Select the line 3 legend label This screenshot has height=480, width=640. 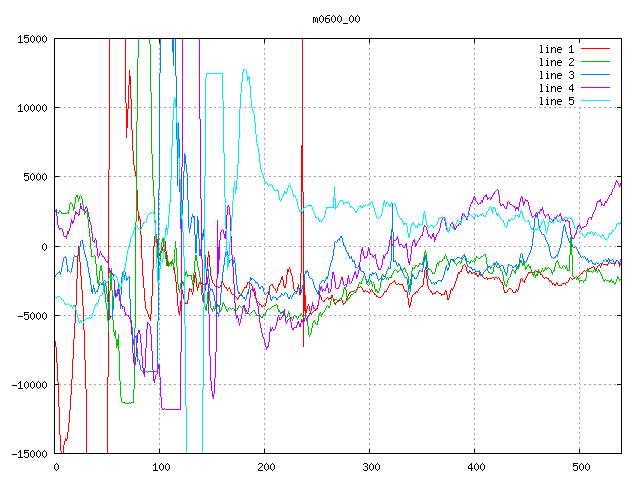click(x=557, y=75)
